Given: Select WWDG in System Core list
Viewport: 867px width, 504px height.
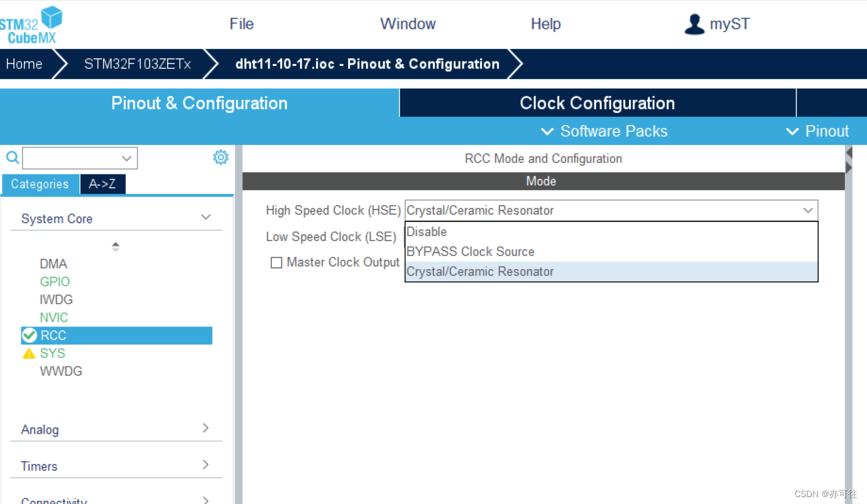Looking at the screenshot, I should coord(61,371).
